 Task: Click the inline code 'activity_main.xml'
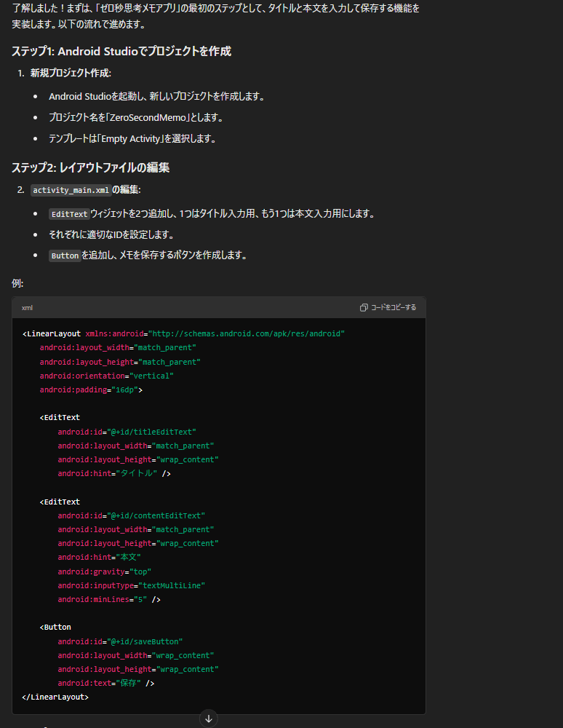tap(71, 190)
